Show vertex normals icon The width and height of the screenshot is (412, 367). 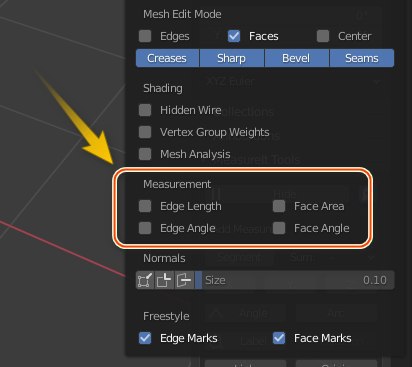(145, 280)
